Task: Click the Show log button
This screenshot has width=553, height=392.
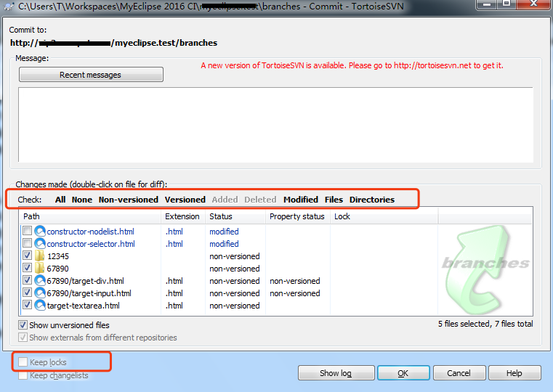Action: (336, 373)
